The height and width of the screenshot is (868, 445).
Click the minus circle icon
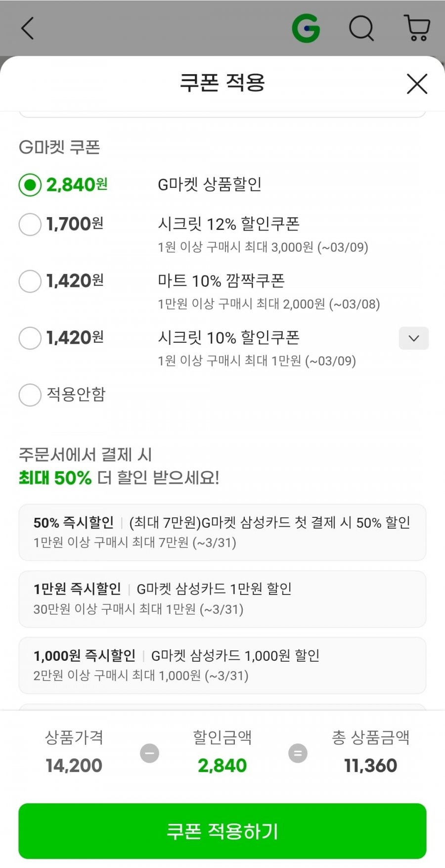(149, 753)
